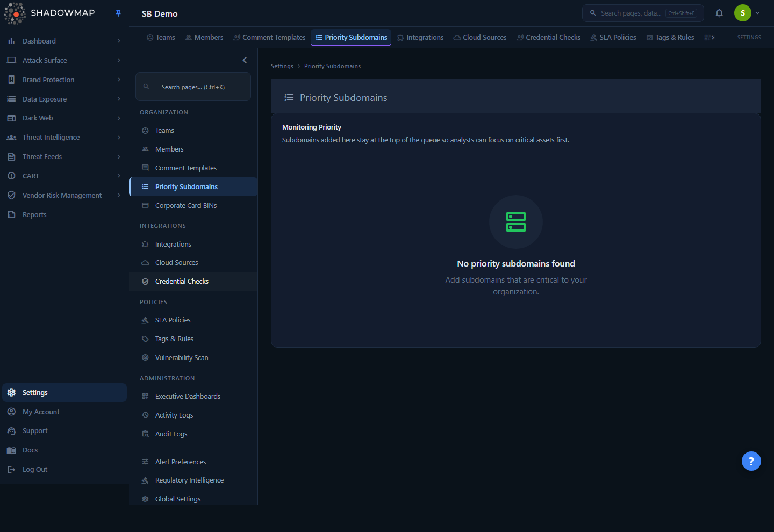Expand Vendor Risk Management arrow
Screen dimensions: 774x532
pyautogui.click(x=119, y=195)
